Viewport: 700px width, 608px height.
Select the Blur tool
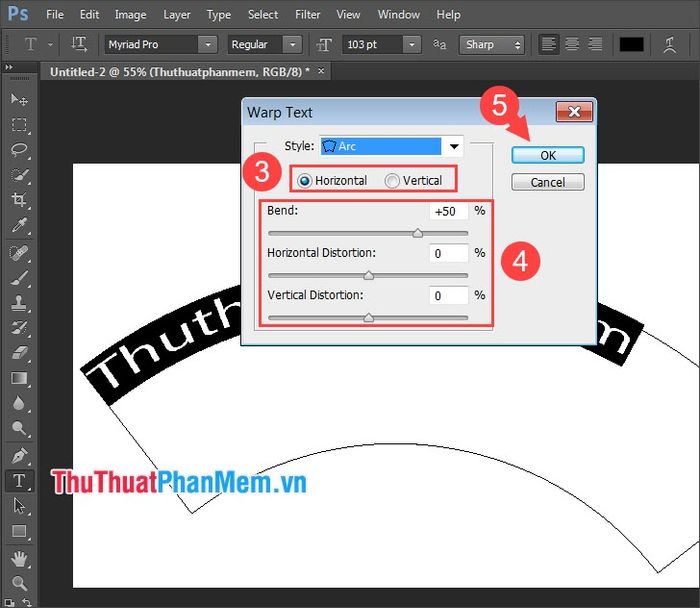pyautogui.click(x=19, y=403)
